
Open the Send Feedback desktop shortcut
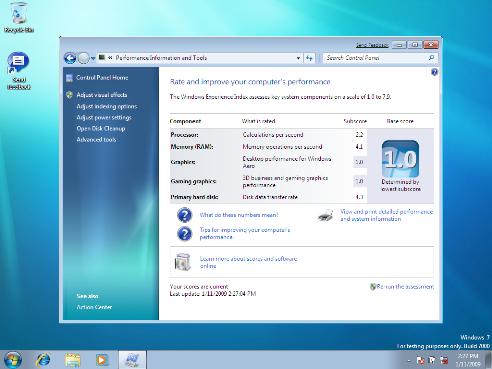[x=18, y=71]
